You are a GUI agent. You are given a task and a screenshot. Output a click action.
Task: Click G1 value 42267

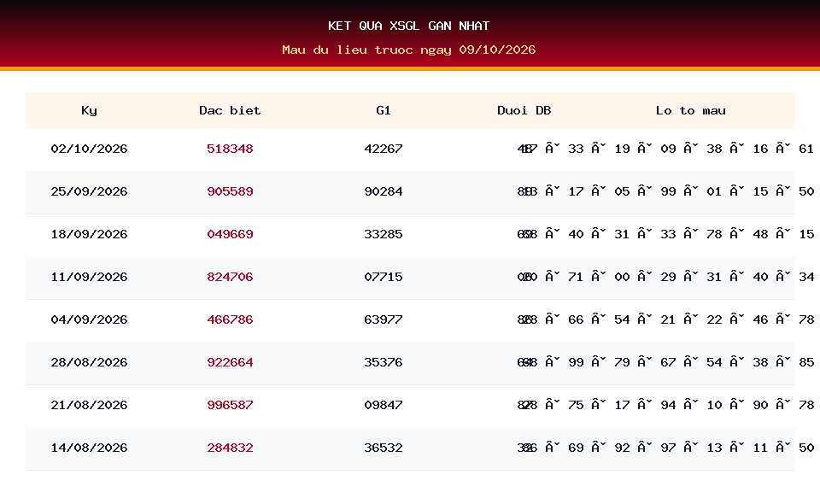[384, 149]
